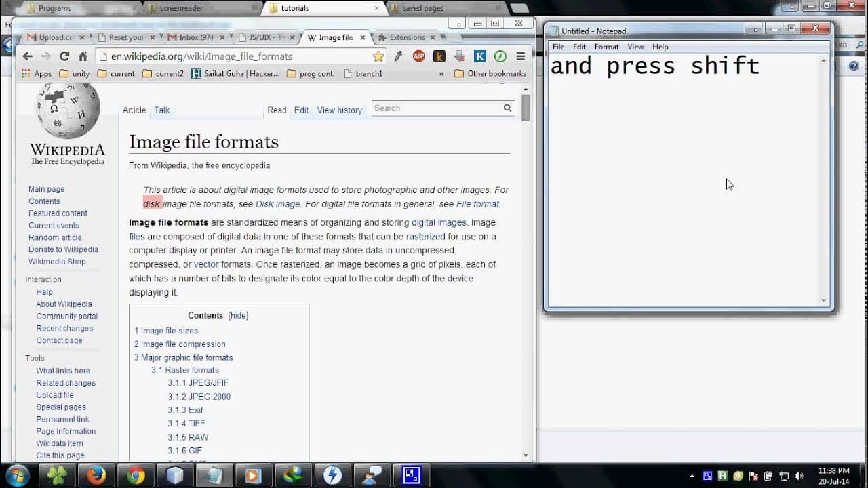Open the 'prog cont.' bookmarks folder

click(311, 73)
